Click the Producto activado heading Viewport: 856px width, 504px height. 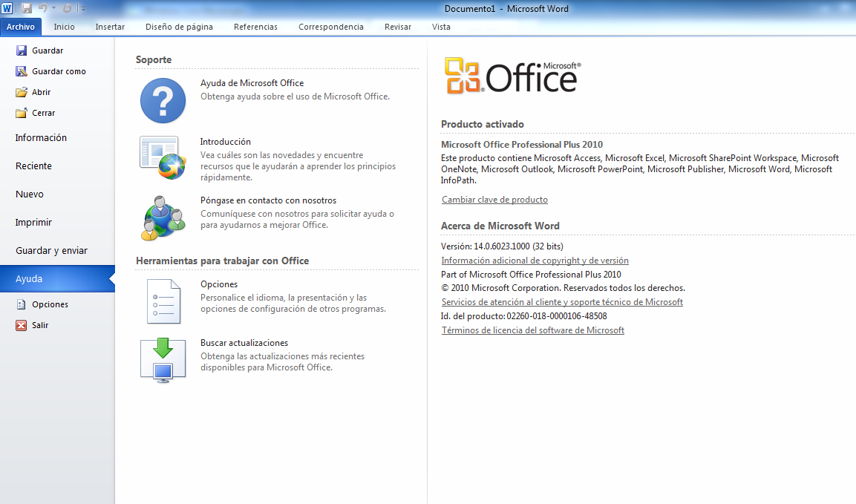point(483,125)
